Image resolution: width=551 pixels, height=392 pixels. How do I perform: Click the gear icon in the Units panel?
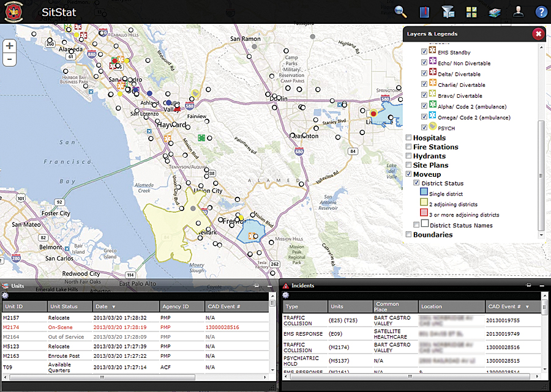coord(6,294)
